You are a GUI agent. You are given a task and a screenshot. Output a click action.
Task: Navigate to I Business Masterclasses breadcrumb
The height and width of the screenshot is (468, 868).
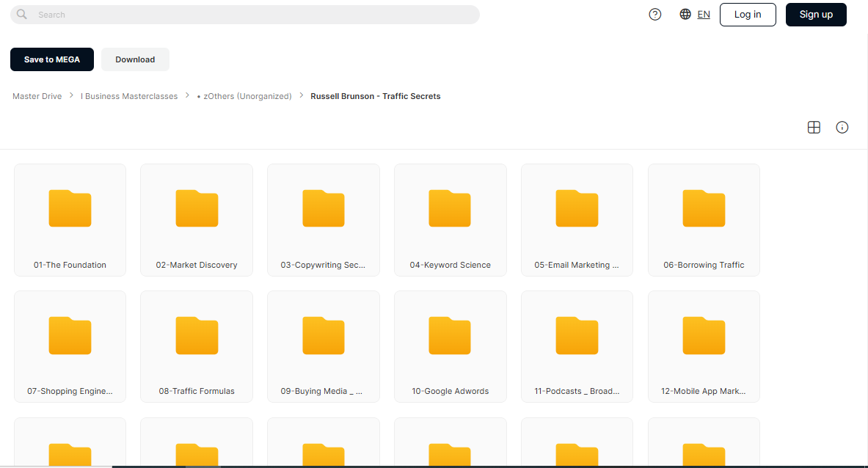(x=129, y=96)
